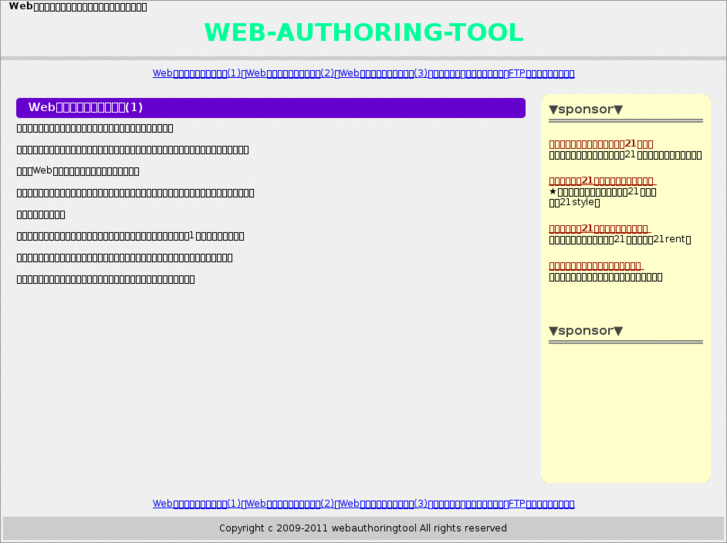Viewport: 727px width, 545px height.
Task: Open the last red sponsor ad link
Action: [x=596, y=266]
